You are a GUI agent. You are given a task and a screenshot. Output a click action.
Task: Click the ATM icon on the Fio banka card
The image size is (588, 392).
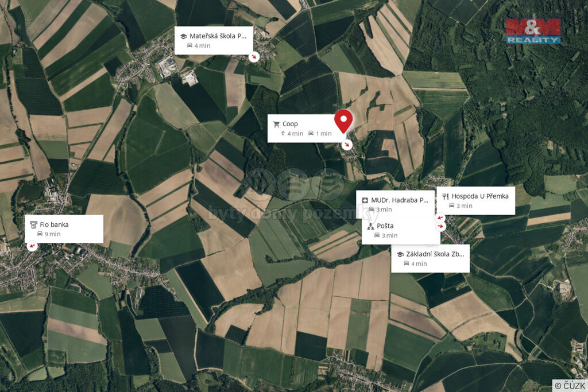[34, 224]
